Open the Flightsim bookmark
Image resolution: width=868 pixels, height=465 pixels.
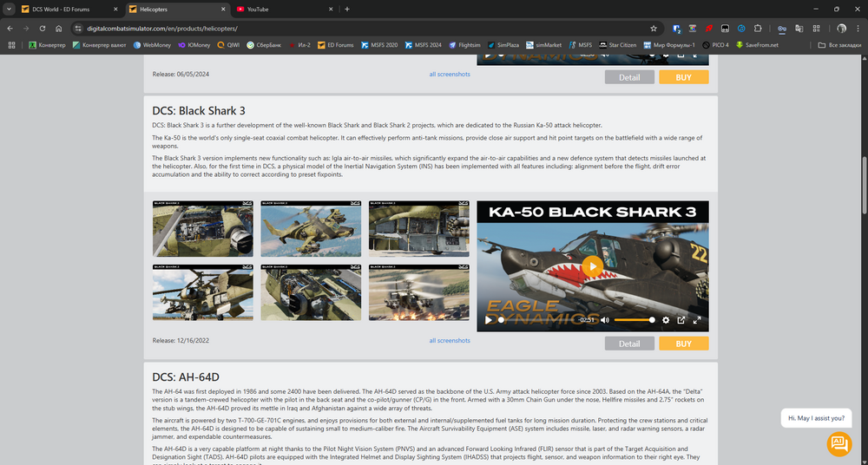click(x=465, y=45)
